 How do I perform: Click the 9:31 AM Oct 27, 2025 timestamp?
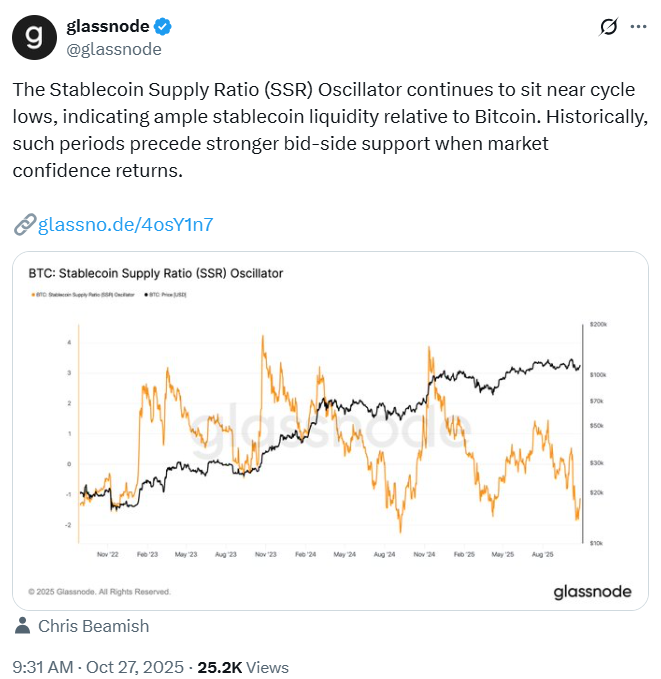pos(98,667)
